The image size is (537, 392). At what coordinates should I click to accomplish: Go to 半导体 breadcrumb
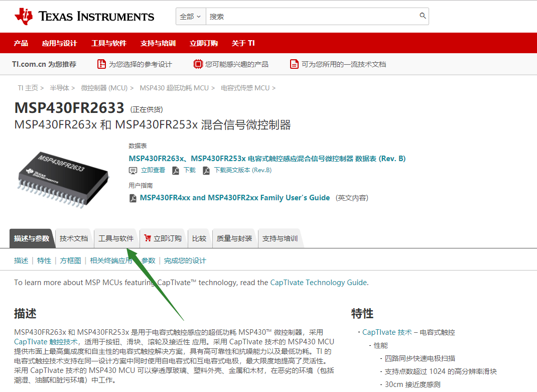point(59,88)
